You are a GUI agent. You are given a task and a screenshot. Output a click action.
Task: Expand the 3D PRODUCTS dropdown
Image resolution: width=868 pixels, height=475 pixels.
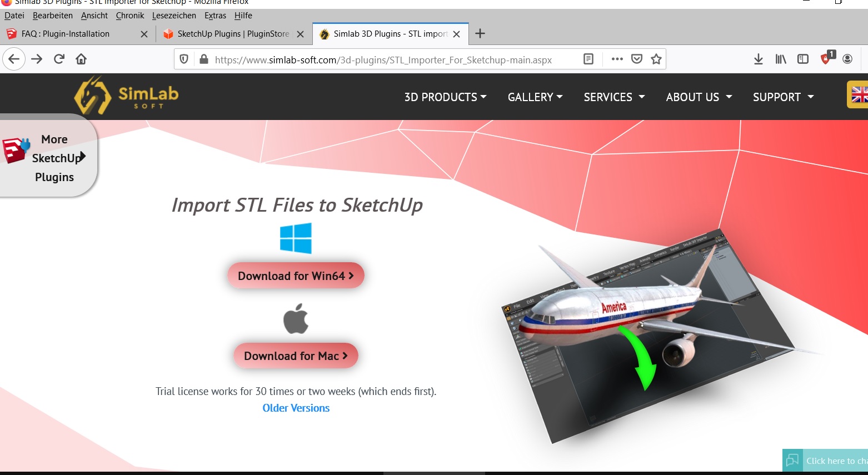point(445,97)
